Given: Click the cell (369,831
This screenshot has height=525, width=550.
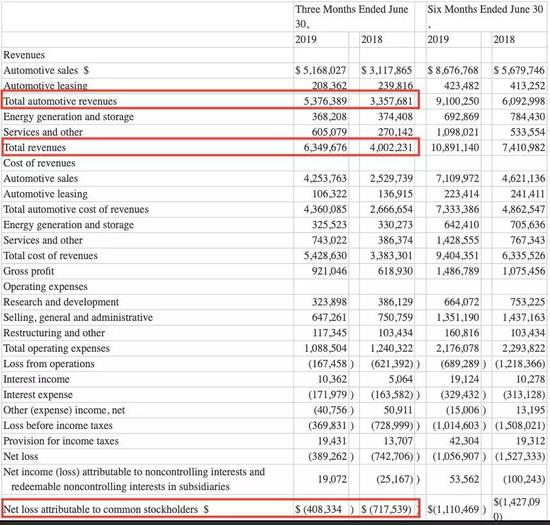Looking at the screenshot, I should pyautogui.click(x=328, y=425).
